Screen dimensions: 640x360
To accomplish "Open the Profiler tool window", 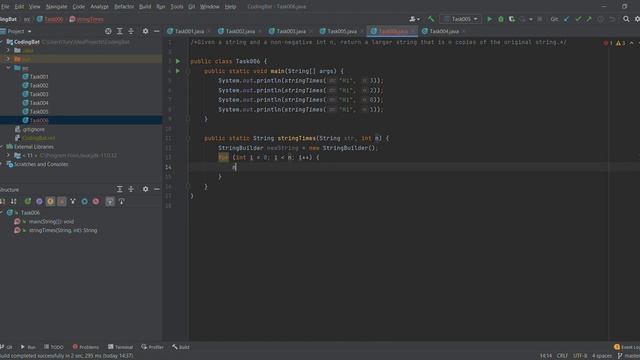I will (153, 347).
